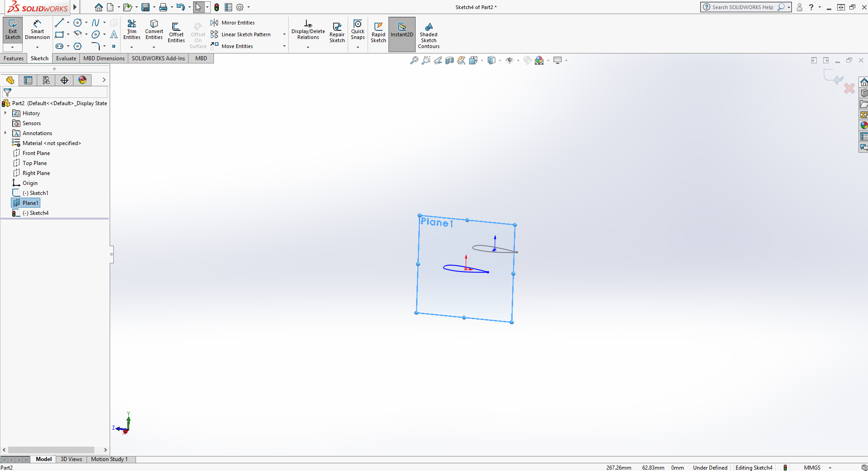Switch to the SOLIDWORKS Add-Ins tab
868x471 pixels.
pyautogui.click(x=158, y=58)
